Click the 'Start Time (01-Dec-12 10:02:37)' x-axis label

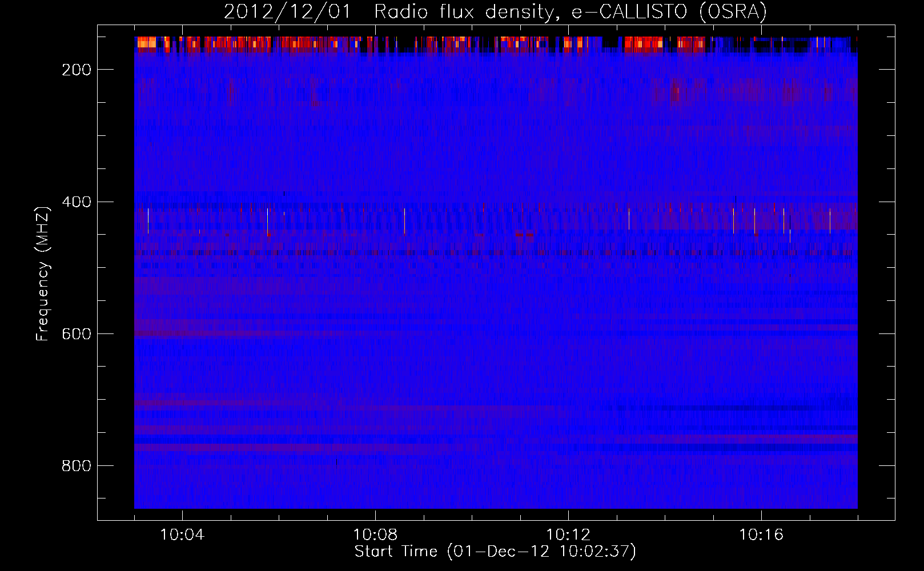click(x=495, y=552)
